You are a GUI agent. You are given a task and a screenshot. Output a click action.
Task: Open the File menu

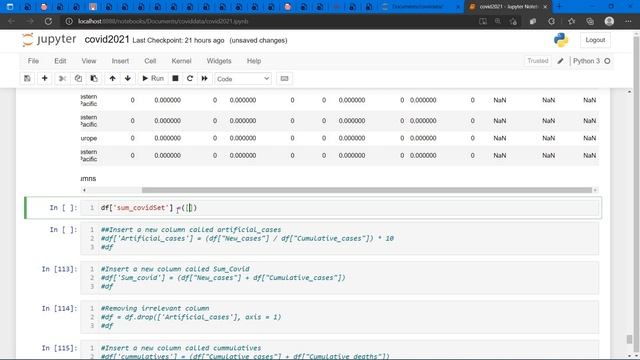(x=33, y=61)
